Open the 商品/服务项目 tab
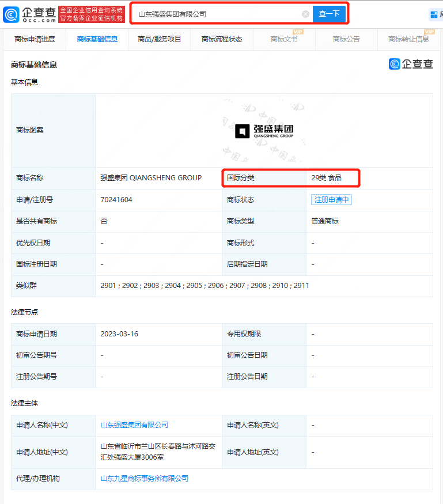This screenshot has height=504, width=443. [x=160, y=39]
